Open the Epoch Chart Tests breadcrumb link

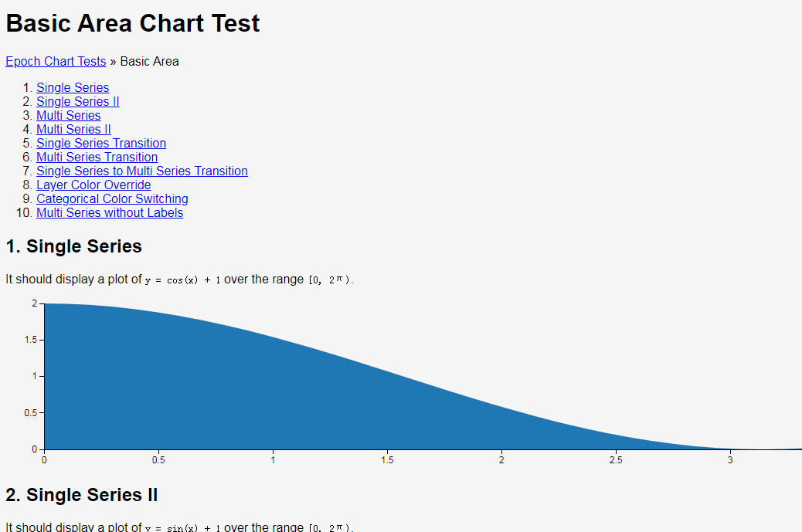click(x=56, y=61)
